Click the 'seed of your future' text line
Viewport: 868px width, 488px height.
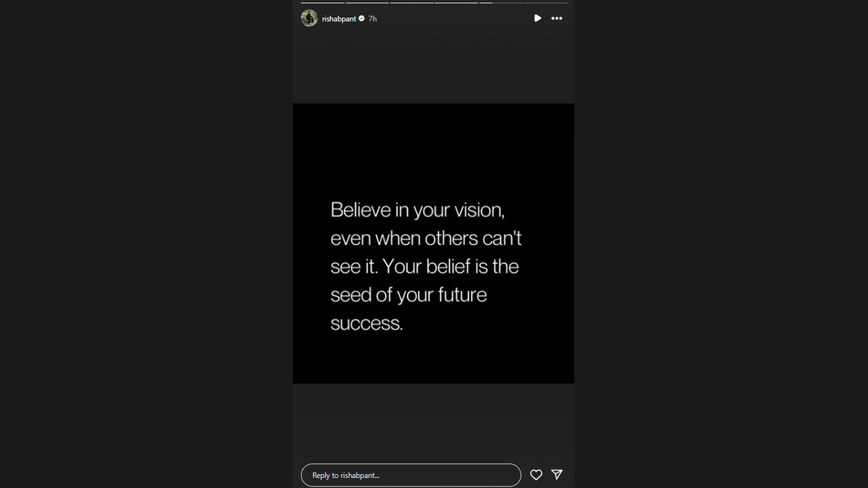409,295
